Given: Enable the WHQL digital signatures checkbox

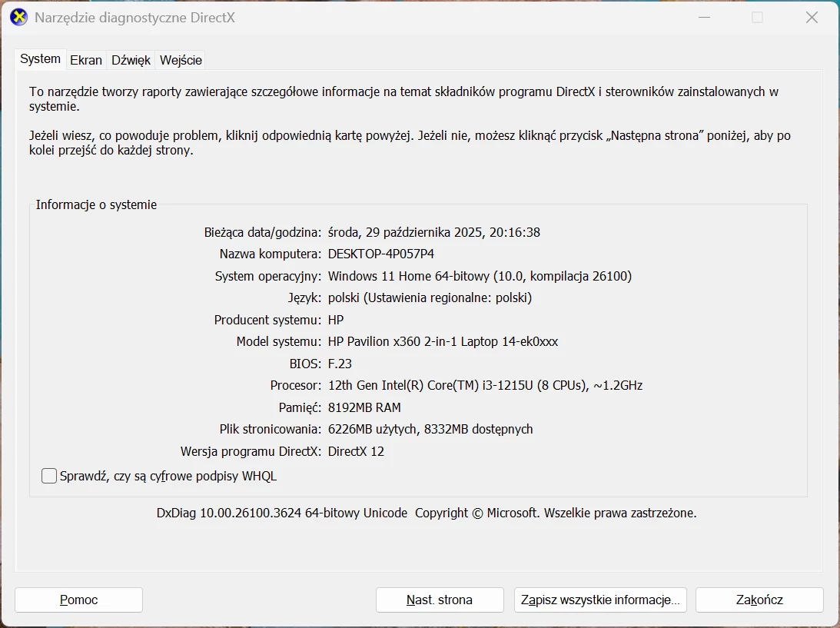Looking at the screenshot, I should tap(49, 477).
